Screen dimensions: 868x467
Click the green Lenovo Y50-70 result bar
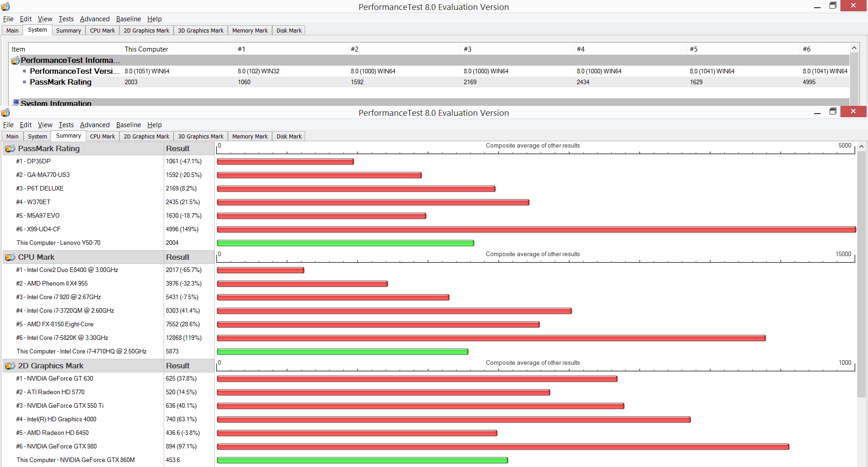[345, 243]
